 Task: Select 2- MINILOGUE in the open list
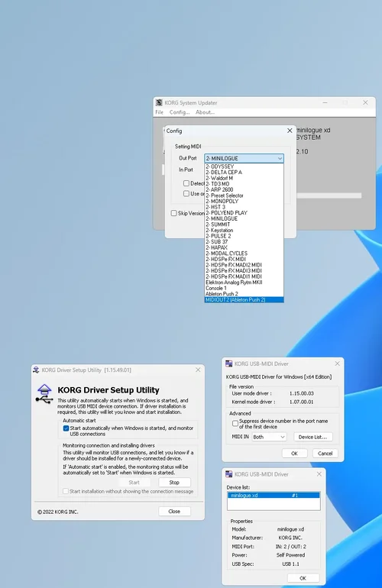[244, 218]
